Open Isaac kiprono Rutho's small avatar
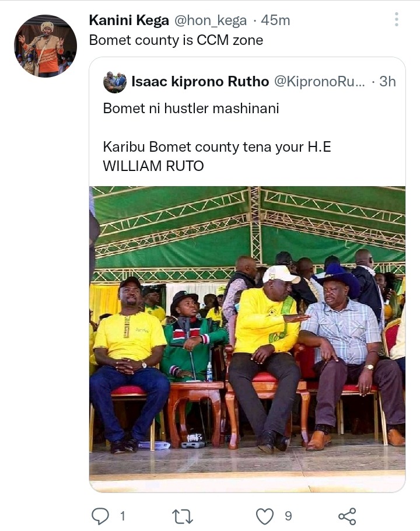This screenshot has width=420, height=531. point(115,82)
